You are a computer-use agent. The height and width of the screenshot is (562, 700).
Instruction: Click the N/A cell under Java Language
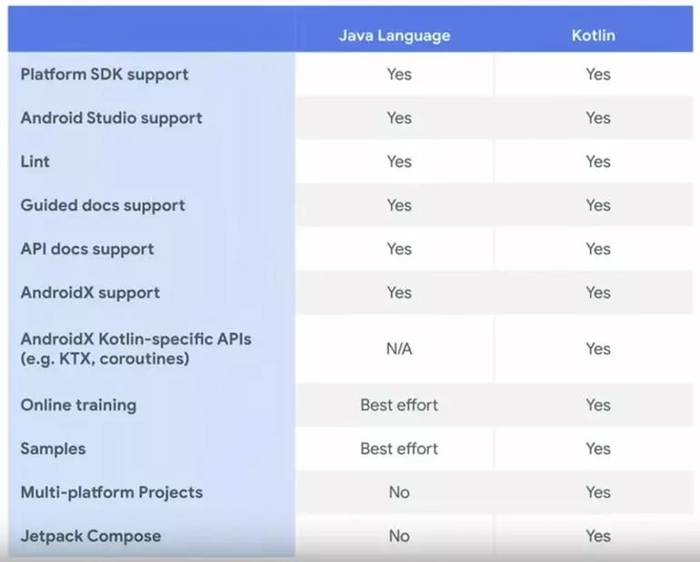(x=399, y=349)
